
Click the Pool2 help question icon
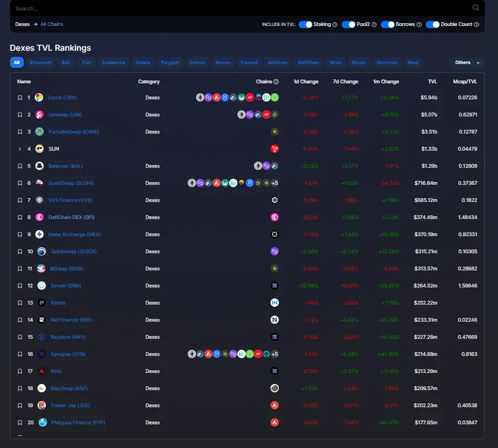[x=374, y=24]
